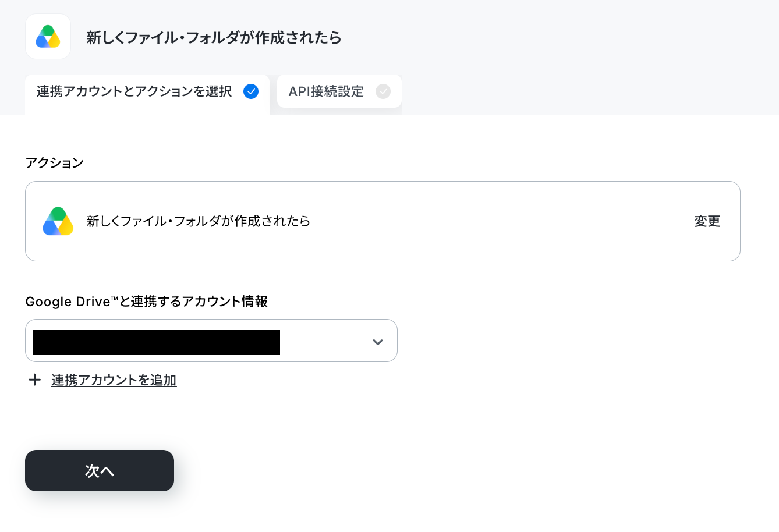Image resolution: width=779 pixels, height=532 pixels.
Task: Click the page title 新しくファイル・フォルダが作成されたら
Action: pos(214,38)
